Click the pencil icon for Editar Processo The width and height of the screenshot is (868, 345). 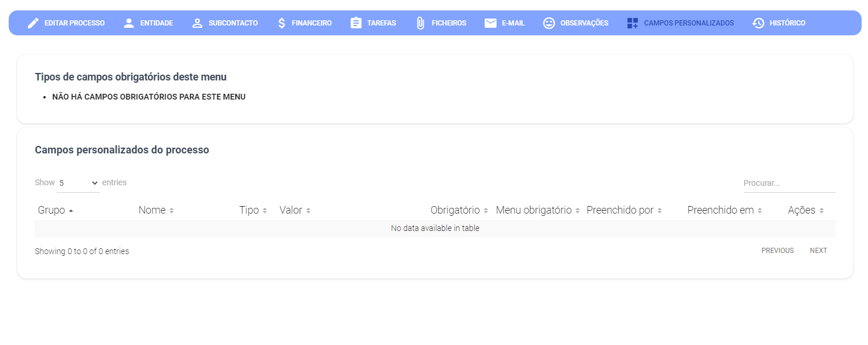click(34, 23)
